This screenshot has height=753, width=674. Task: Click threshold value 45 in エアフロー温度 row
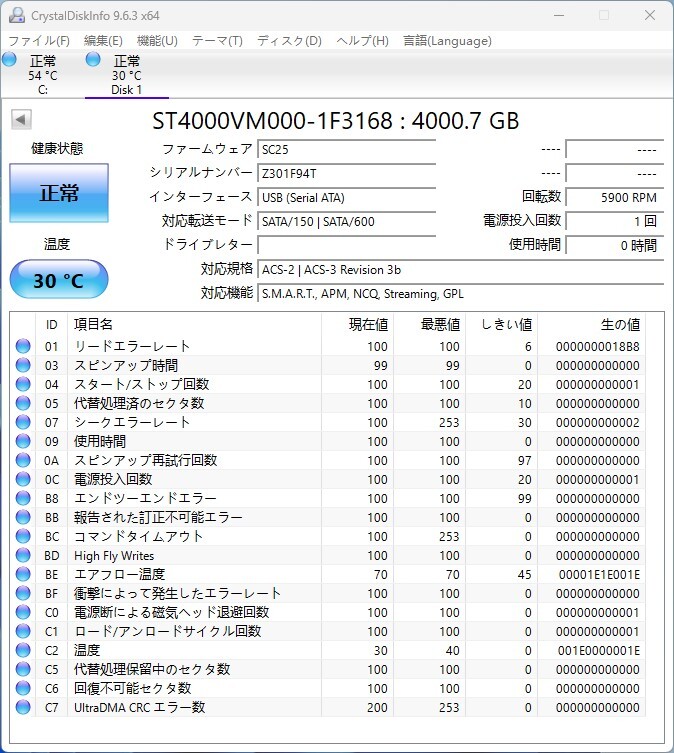click(x=525, y=574)
